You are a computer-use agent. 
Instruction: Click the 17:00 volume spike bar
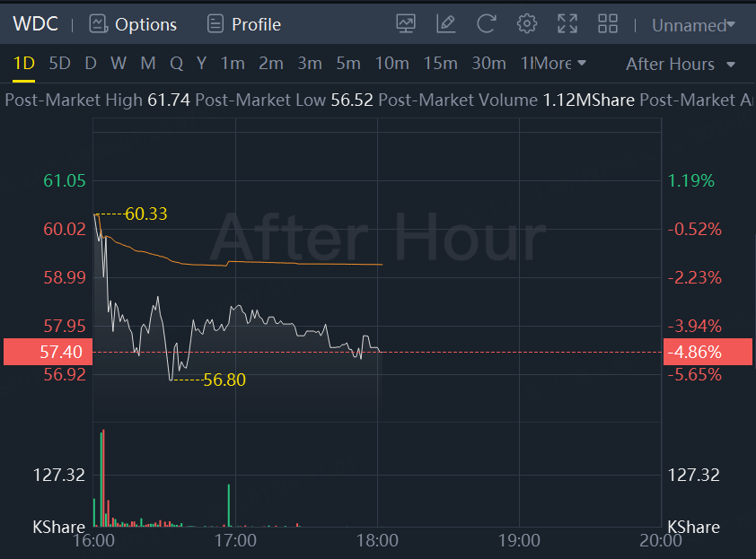point(229,504)
